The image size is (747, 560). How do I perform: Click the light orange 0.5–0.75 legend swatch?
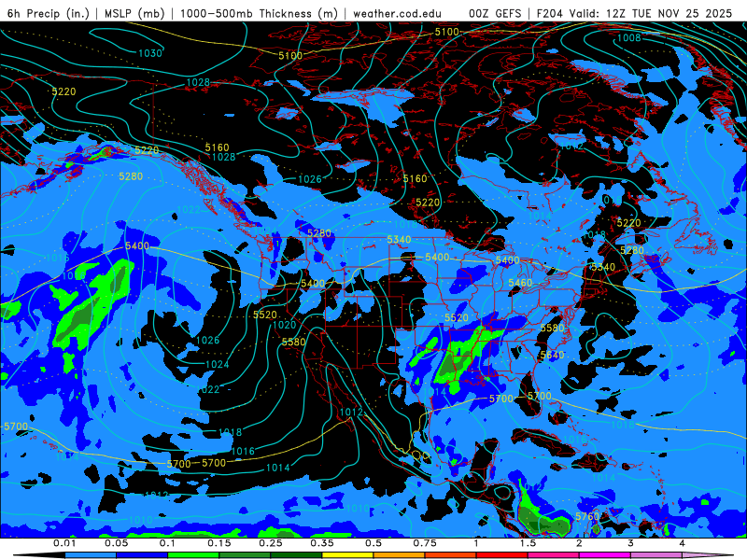(x=400, y=555)
